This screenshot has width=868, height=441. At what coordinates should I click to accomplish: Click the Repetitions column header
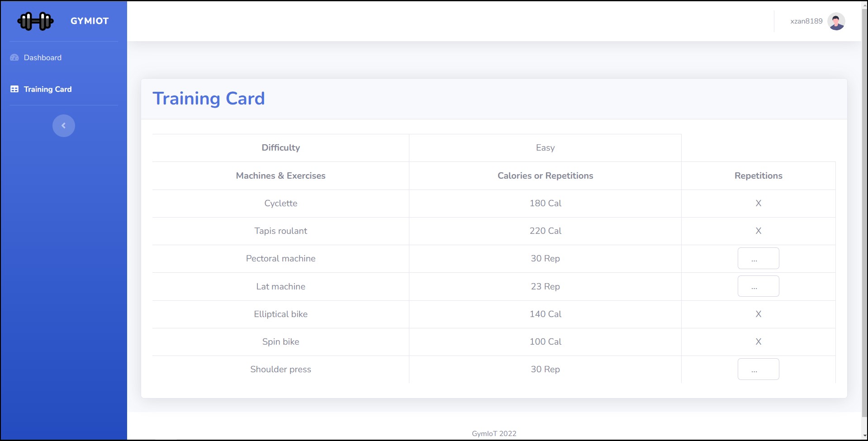click(x=758, y=175)
